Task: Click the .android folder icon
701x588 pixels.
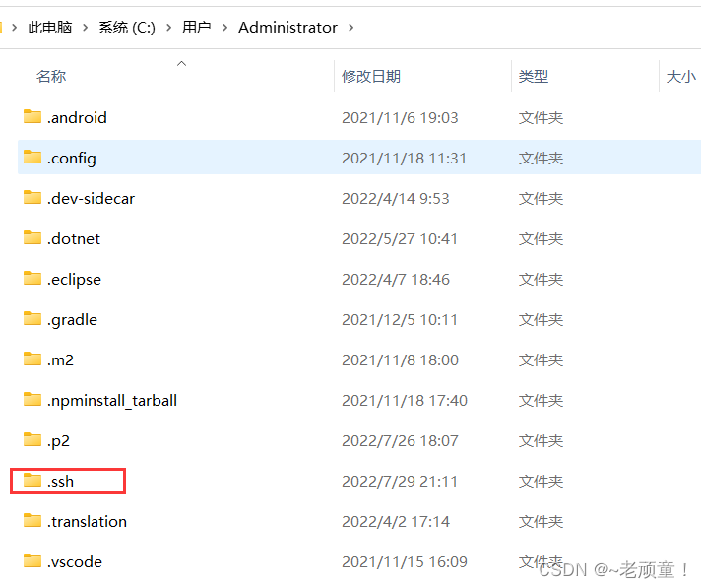Action: click(32, 116)
